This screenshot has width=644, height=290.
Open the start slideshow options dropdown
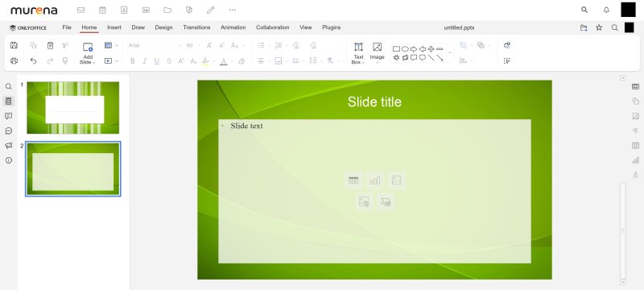click(x=117, y=60)
